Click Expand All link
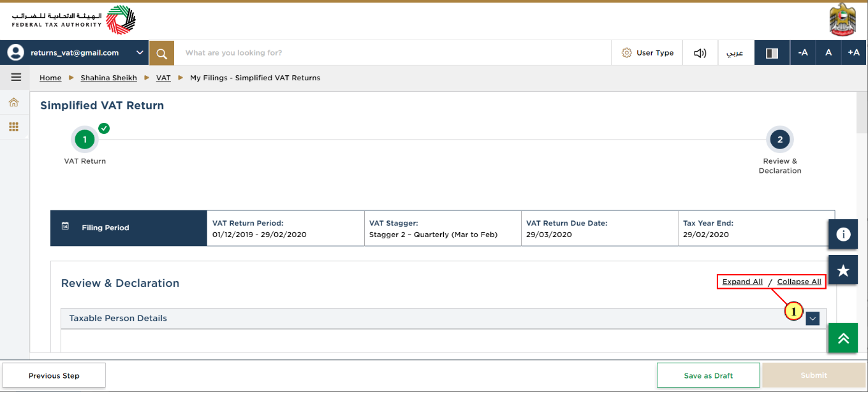868x413 pixels. pyautogui.click(x=742, y=282)
